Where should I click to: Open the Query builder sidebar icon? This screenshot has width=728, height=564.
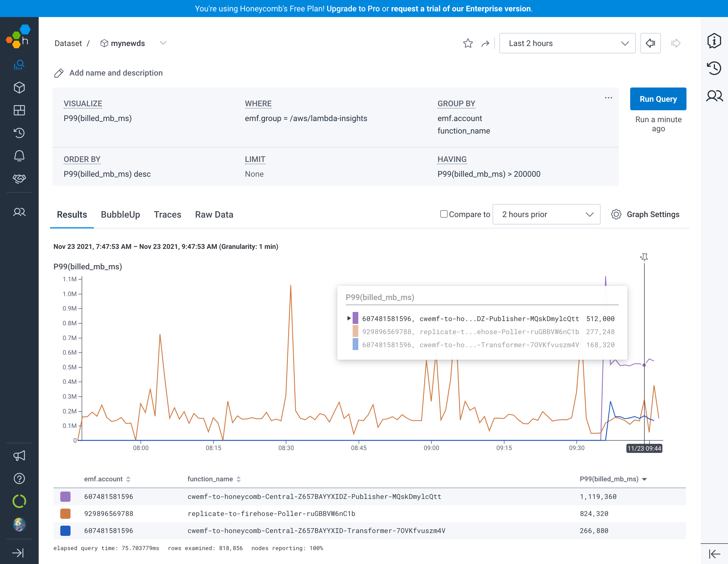19,65
